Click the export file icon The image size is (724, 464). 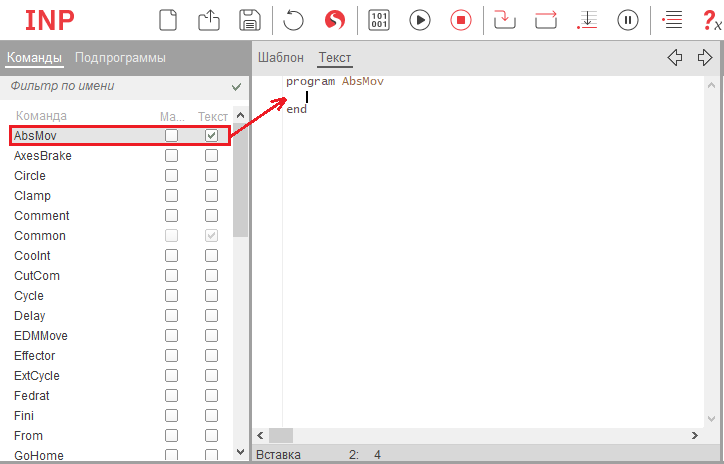(209, 19)
